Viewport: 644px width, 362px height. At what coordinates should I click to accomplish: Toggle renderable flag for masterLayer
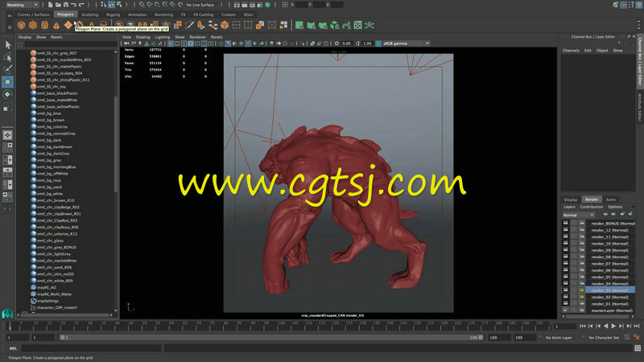(x=566, y=311)
